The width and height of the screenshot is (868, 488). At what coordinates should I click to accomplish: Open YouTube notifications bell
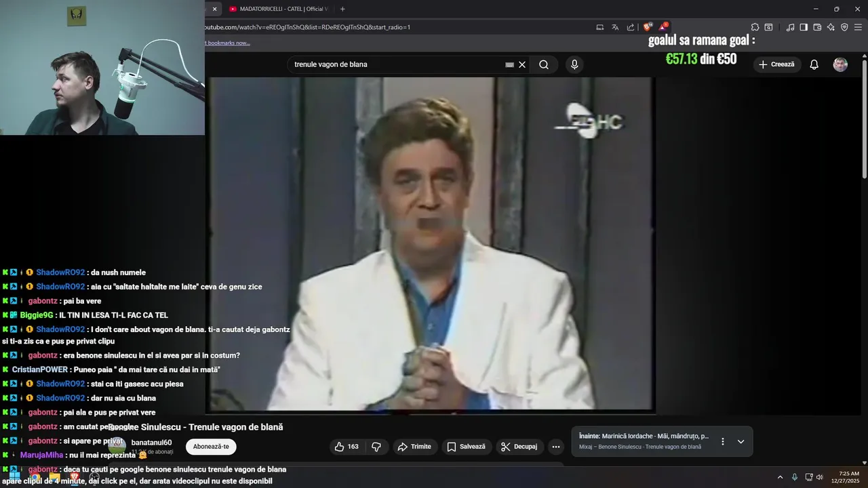point(814,64)
